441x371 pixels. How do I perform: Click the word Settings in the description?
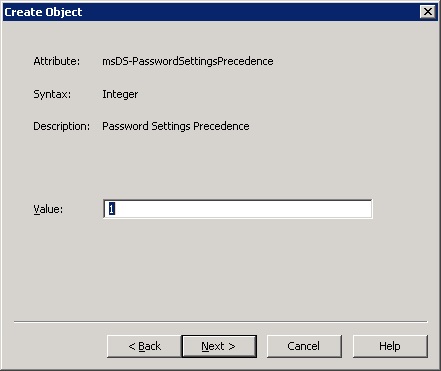171,126
